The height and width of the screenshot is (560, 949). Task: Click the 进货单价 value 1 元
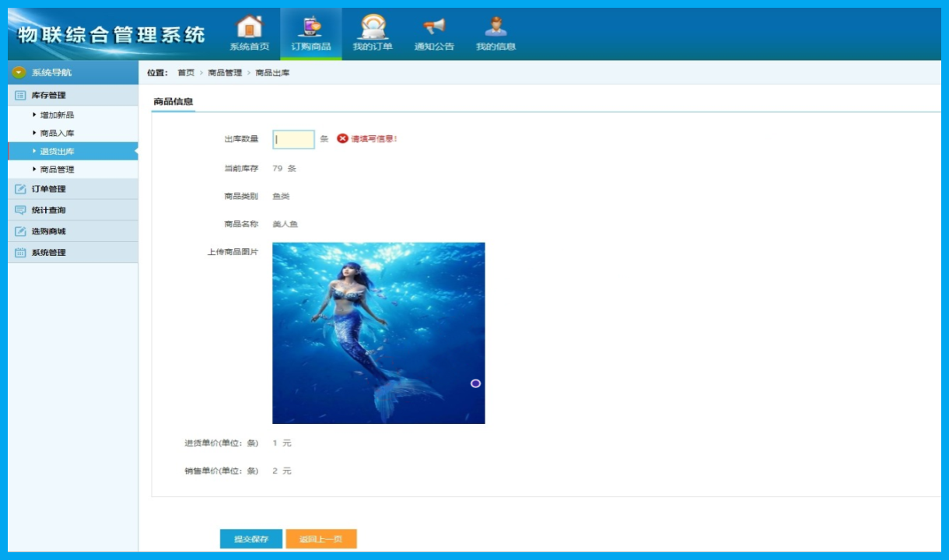282,443
